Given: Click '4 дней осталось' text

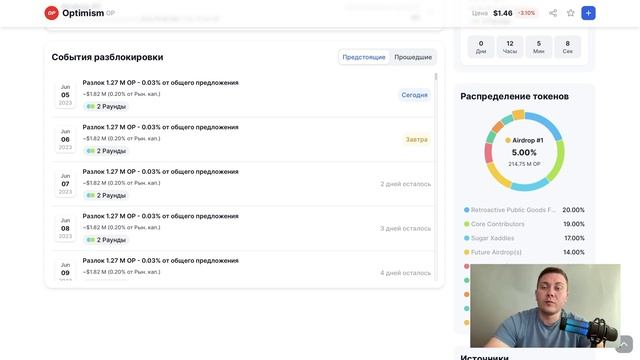Looking at the screenshot, I should tap(406, 273).
